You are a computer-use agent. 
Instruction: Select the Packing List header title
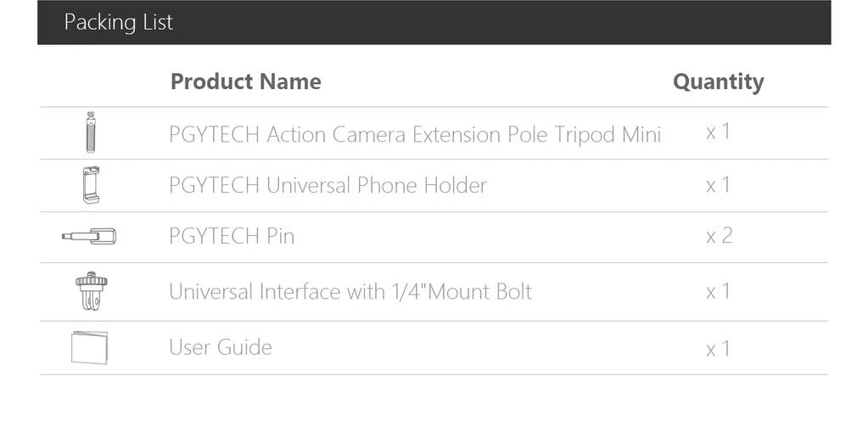click(119, 22)
